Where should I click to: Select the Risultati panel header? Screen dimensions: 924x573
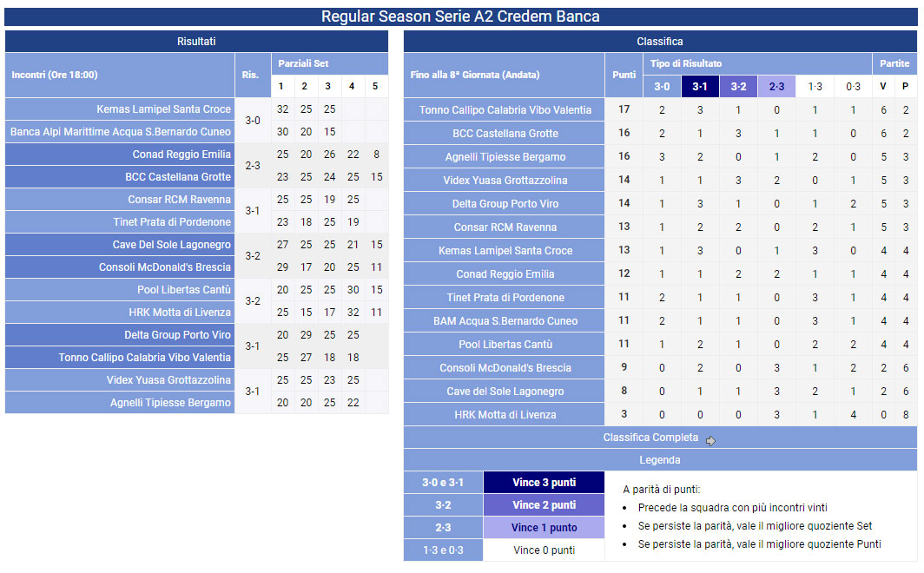tap(196, 41)
